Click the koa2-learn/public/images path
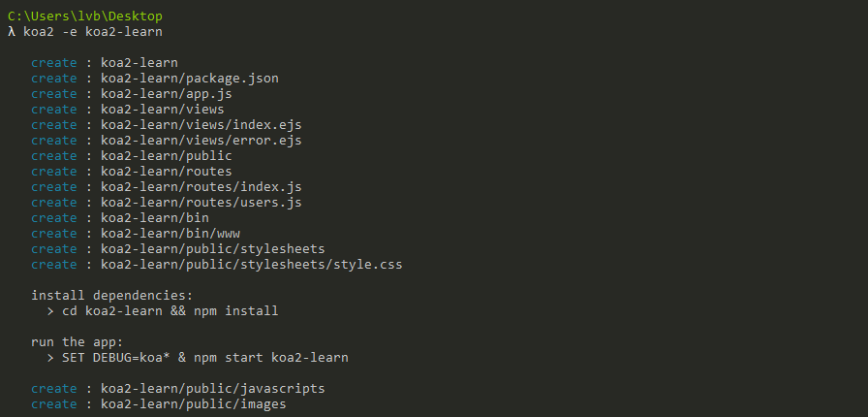The width and height of the screenshot is (868, 417). 193,404
